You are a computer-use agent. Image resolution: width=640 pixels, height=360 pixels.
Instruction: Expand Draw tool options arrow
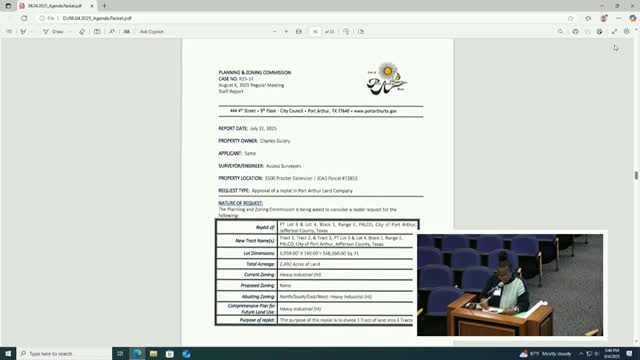70,31
